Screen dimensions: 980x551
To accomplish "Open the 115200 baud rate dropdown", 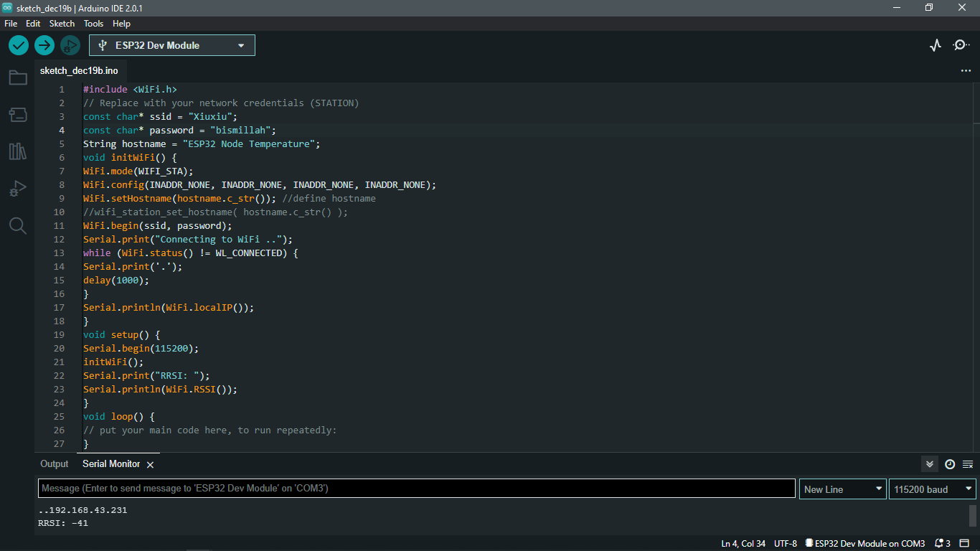I will tap(932, 489).
